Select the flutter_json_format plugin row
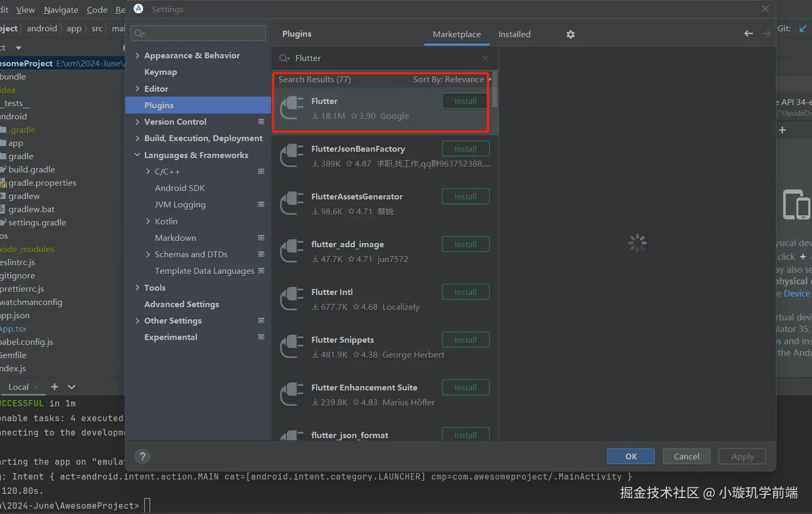 [385, 434]
